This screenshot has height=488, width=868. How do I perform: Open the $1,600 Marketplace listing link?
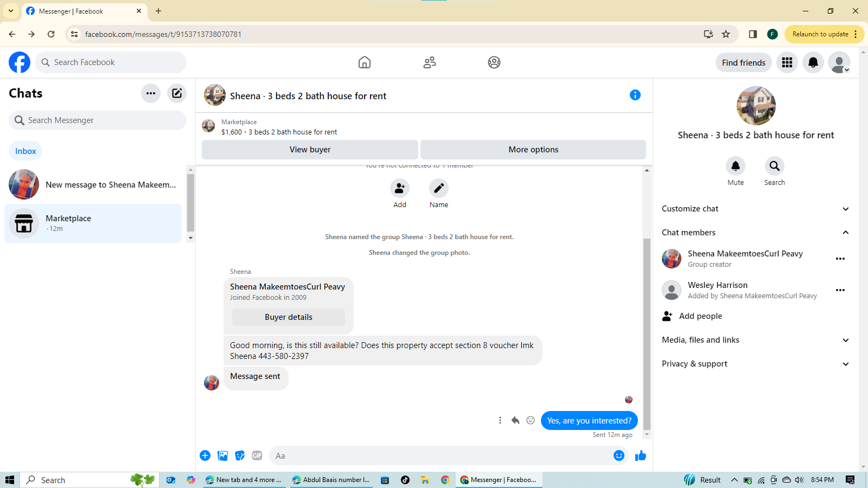coord(279,132)
